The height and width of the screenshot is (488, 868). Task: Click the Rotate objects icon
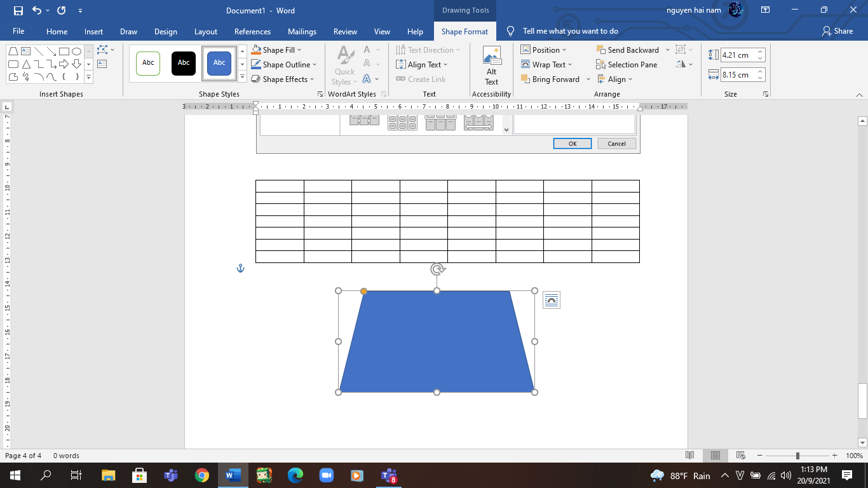pyautogui.click(x=684, y=64)
